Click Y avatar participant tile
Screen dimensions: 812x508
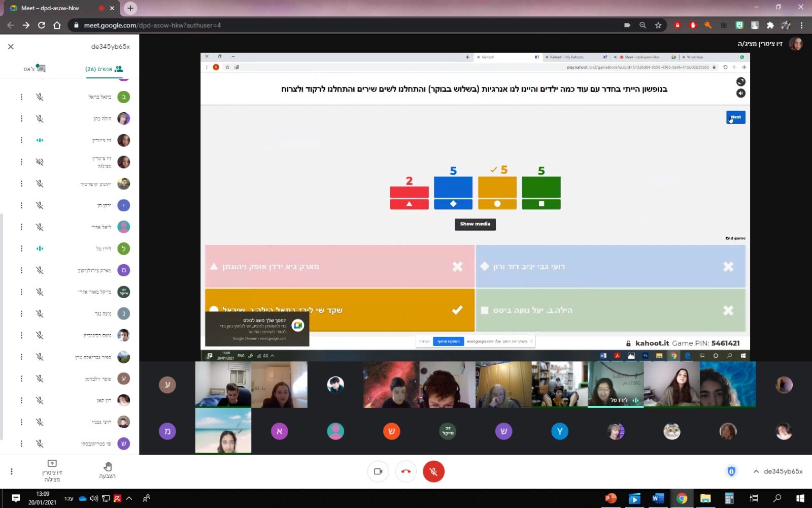(x=560, y=431)
